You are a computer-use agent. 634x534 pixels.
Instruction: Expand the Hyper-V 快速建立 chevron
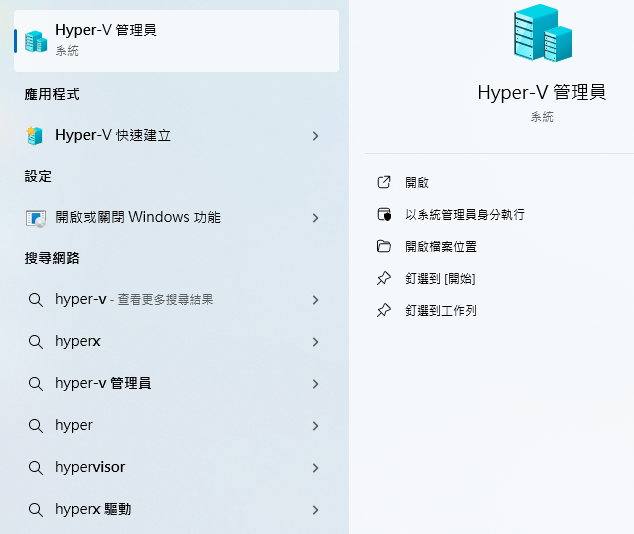coord(315,136)
